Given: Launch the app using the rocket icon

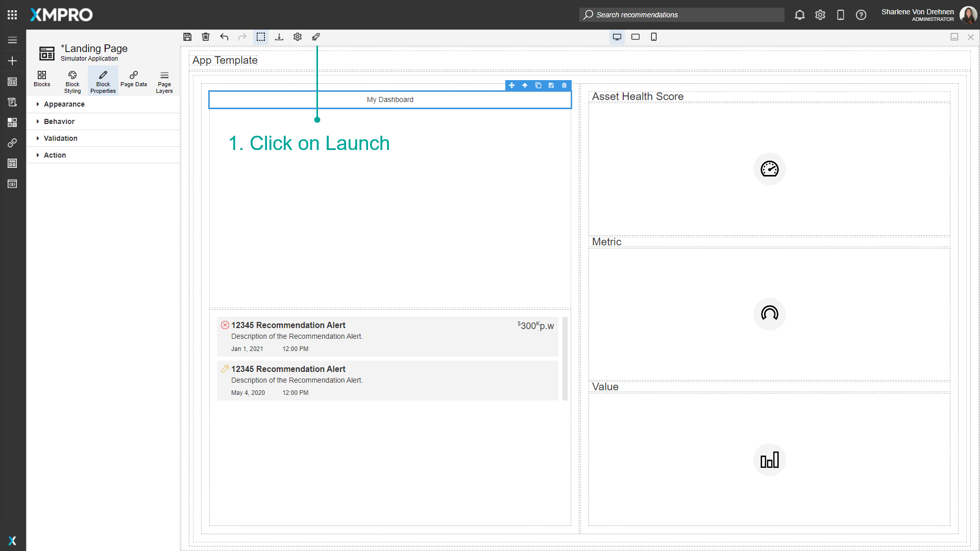Looking at the screenshot, I should (x=315, y=37).
